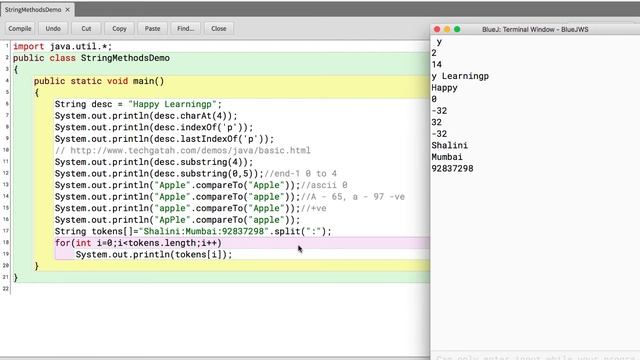Open the Find... panel
This screenshot has height=360, width=640.
point(185,29)
